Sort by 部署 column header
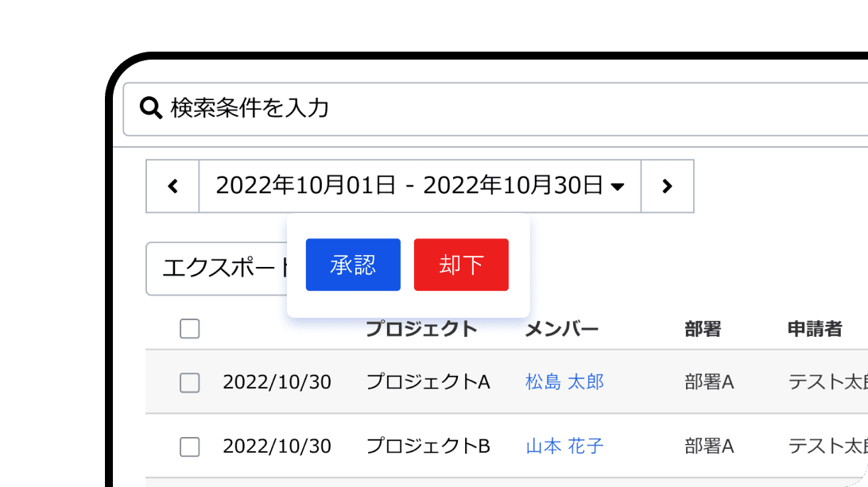 703,329
